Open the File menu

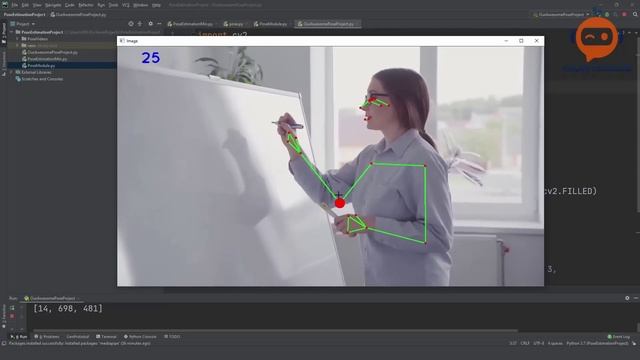(15, 5)
